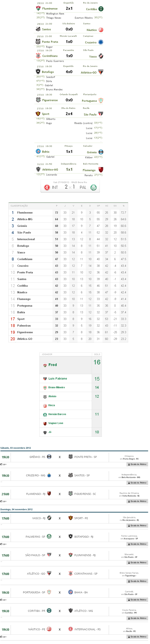Click Flamengo crest next to Vagner Love

[45, 424]
